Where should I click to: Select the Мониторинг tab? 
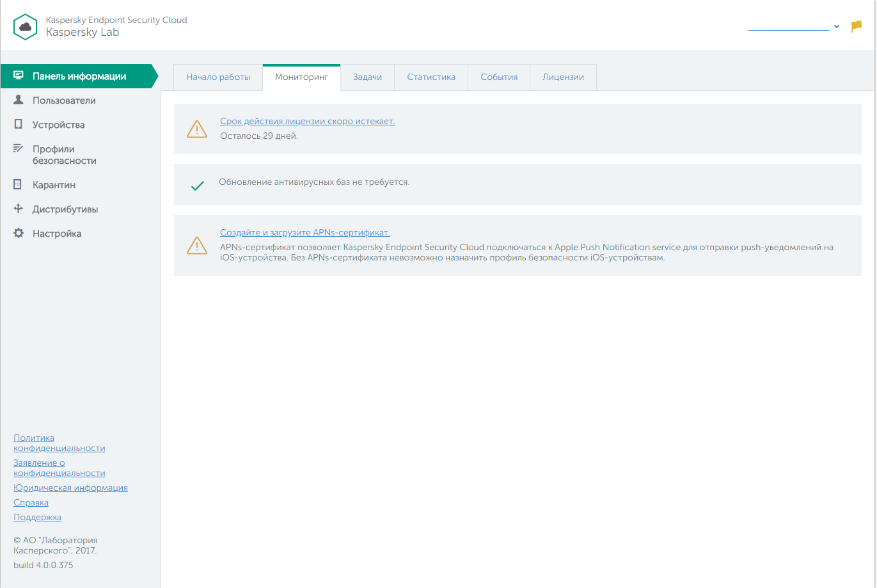click(x=301, y=77)
